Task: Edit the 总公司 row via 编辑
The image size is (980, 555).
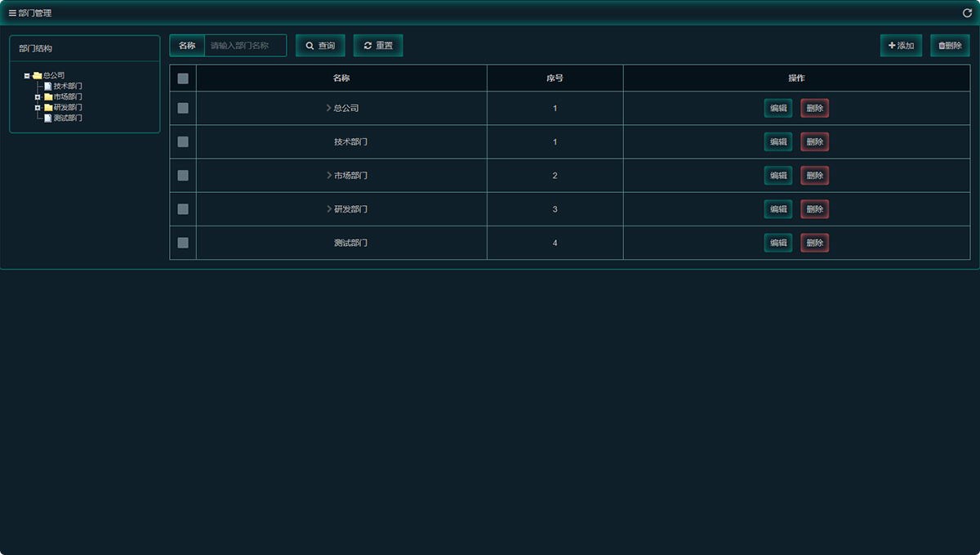Action: 778,108
